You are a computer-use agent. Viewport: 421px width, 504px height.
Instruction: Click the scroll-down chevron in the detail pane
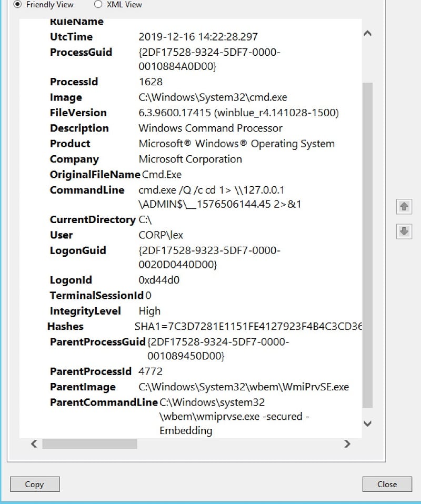[368, 424]
